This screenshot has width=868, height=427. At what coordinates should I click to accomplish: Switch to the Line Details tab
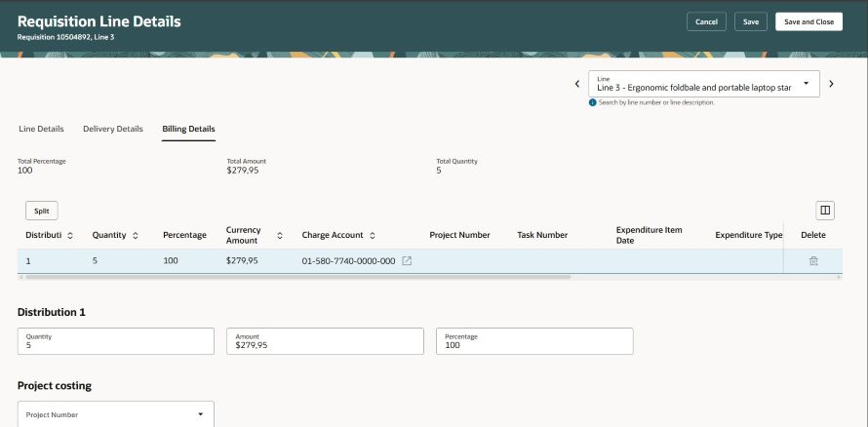42,129
